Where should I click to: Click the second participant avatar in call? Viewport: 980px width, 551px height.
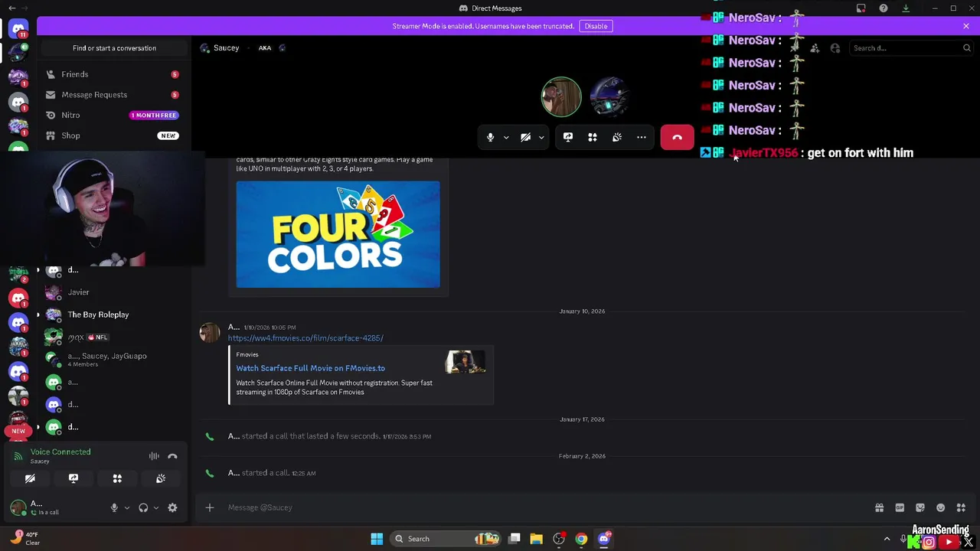[x=609, y=96]
